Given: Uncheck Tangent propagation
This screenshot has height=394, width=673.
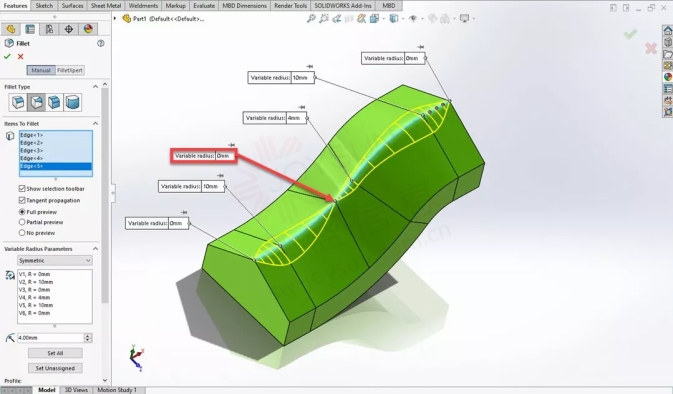Looking at the screenshot, I should pyautogui.click(x=22, y=200).
